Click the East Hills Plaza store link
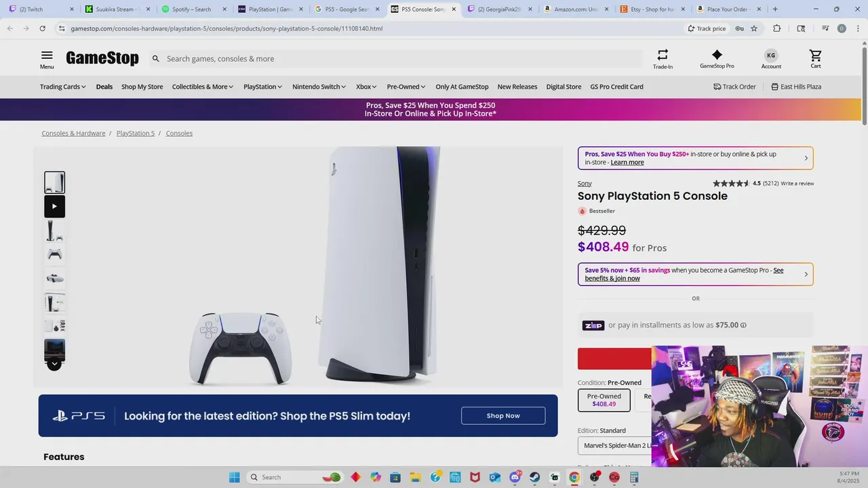Screen dimensions: 868x488 (796, 87)
